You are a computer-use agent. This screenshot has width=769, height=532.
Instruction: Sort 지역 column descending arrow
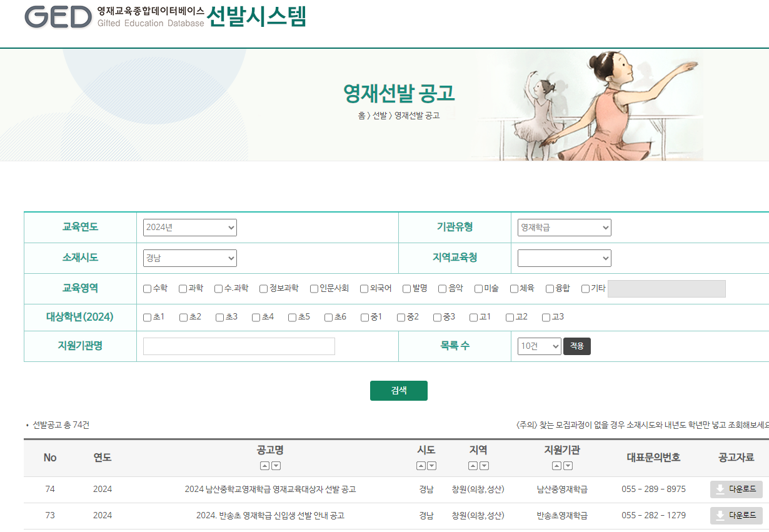(x=484, y=466)
